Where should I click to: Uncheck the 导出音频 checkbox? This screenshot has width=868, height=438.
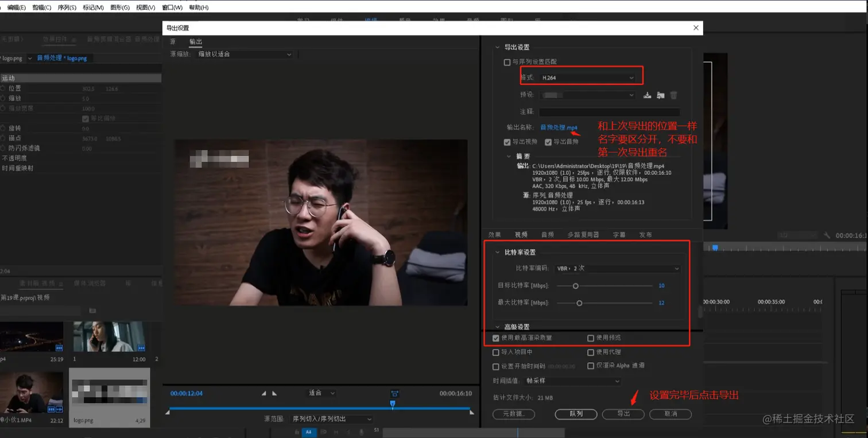548,142
